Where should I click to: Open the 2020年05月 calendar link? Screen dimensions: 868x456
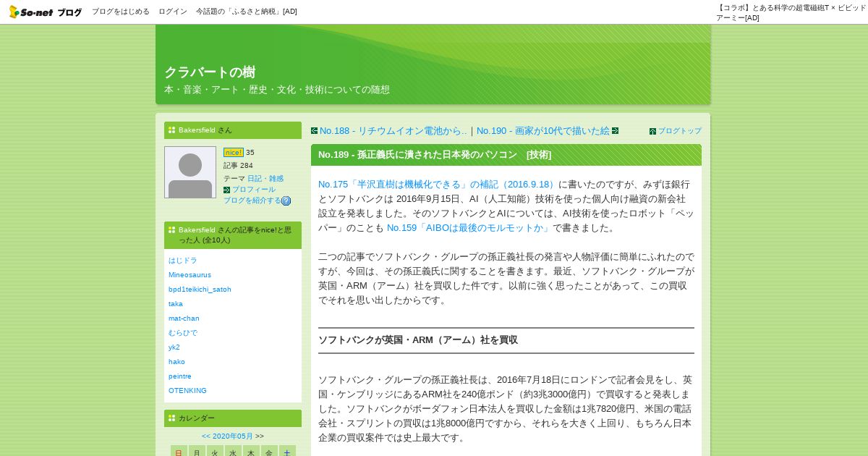(x=233, y=436)
